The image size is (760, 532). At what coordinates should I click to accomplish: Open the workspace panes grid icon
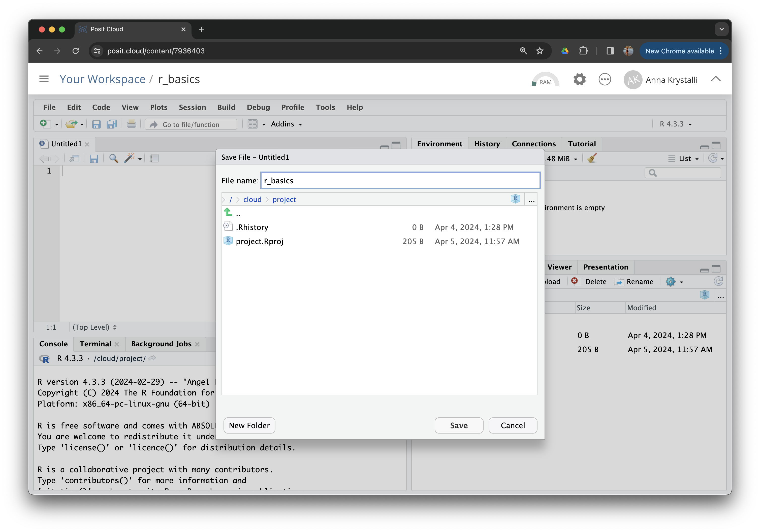tap(252, 124)
